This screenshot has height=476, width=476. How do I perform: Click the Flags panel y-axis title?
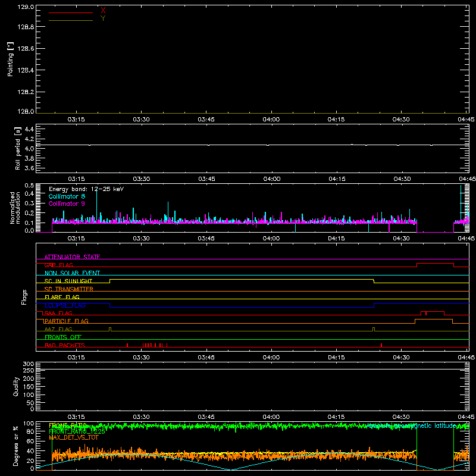[x=24, y=297]
